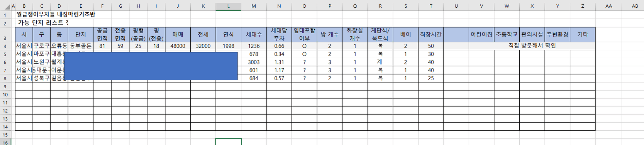Click the 평형(공급) header cell
The height and width of the screenshot is (145, 644).
pos(138,34)
